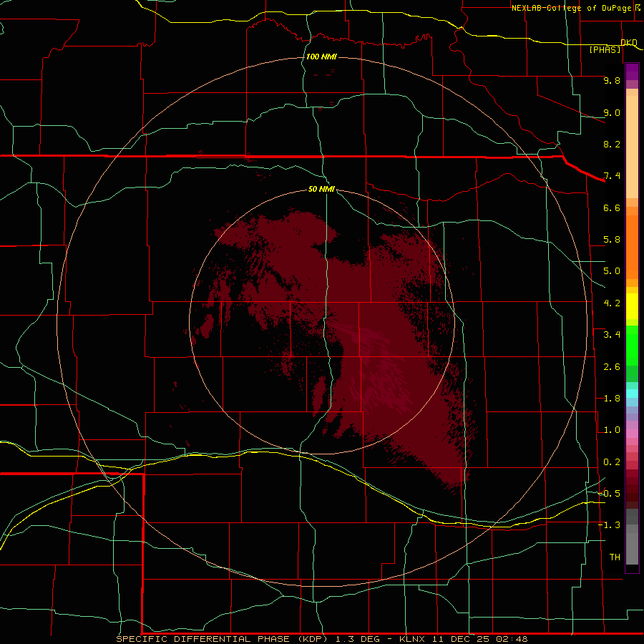Pick the yellow segment of the color bar
The image size is (644, 644).
(632, 306)
